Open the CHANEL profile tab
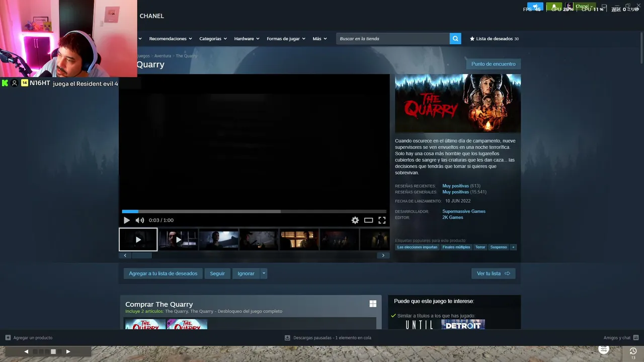 pyautogui.click(x=151, y=16)
